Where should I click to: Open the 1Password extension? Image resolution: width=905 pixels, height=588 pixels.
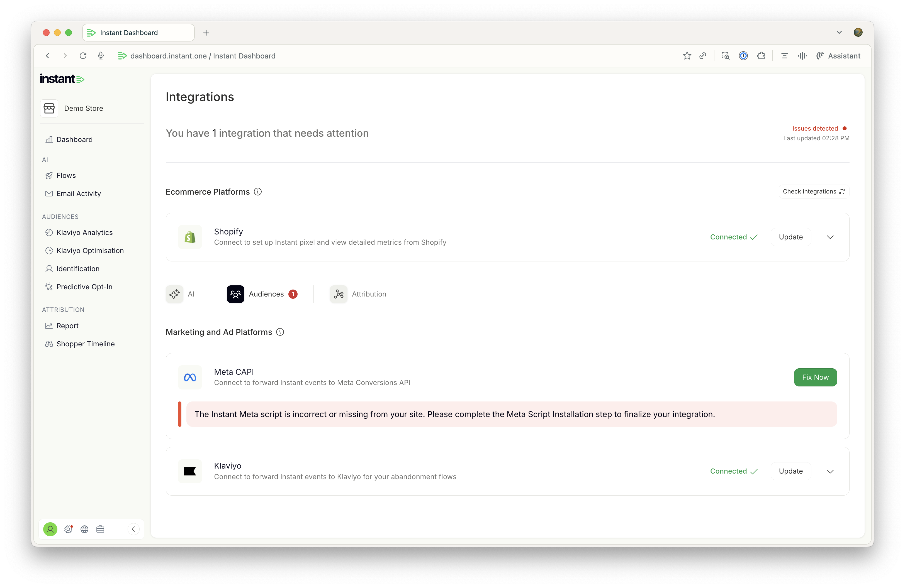pyautogui.click(x=743, y=56)
